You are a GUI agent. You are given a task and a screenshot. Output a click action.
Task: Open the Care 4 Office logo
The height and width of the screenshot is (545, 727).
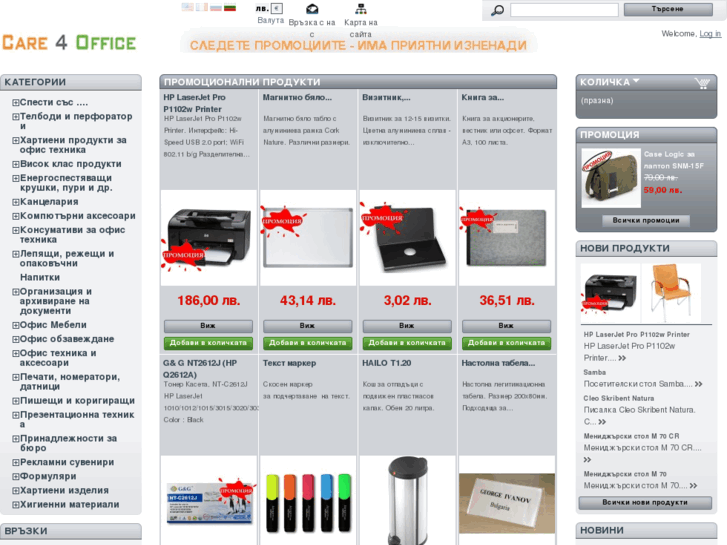click(69, 43)
